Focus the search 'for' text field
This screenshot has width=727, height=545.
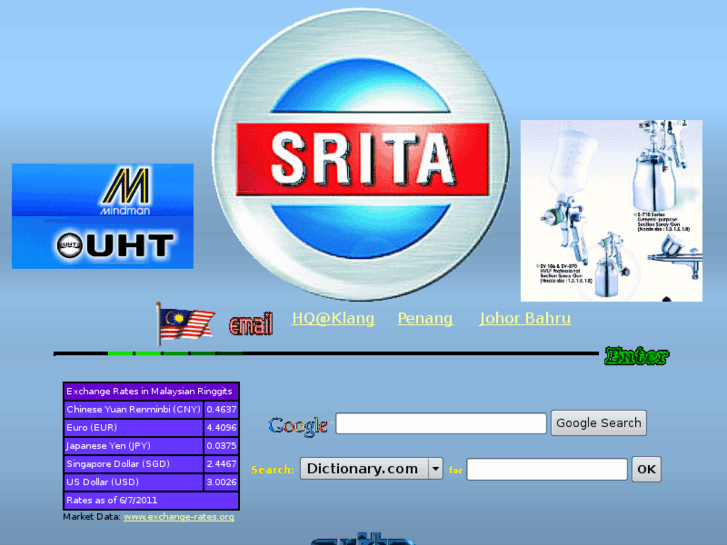(x=547, y=469)
